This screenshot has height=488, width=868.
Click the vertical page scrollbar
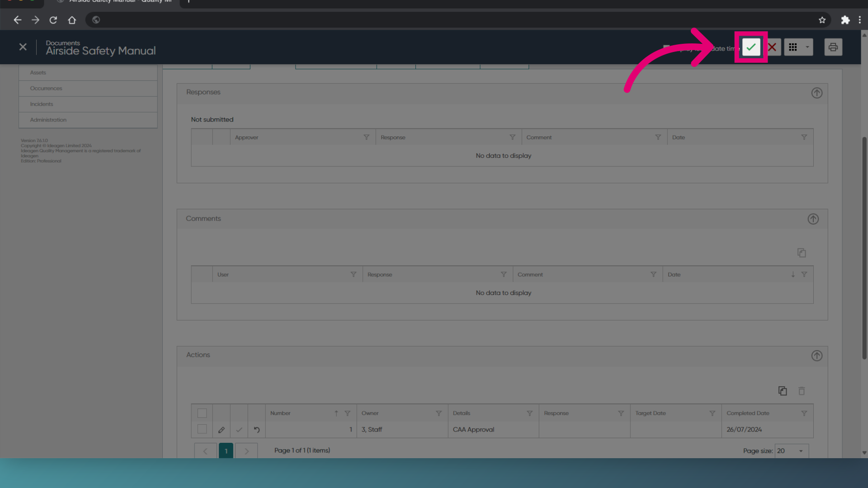[x=864, y=248]
